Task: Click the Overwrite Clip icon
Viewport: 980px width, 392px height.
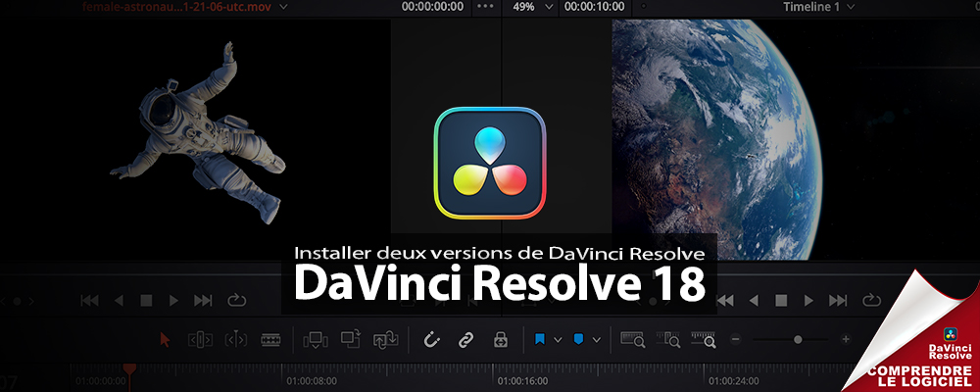Action: (x=351, y=339)
